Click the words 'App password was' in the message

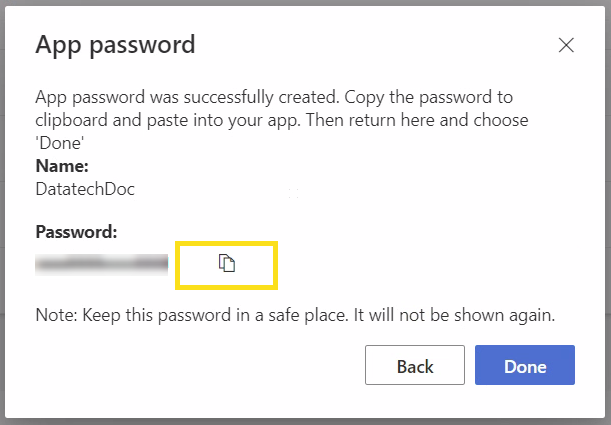[x=97, y=99]
